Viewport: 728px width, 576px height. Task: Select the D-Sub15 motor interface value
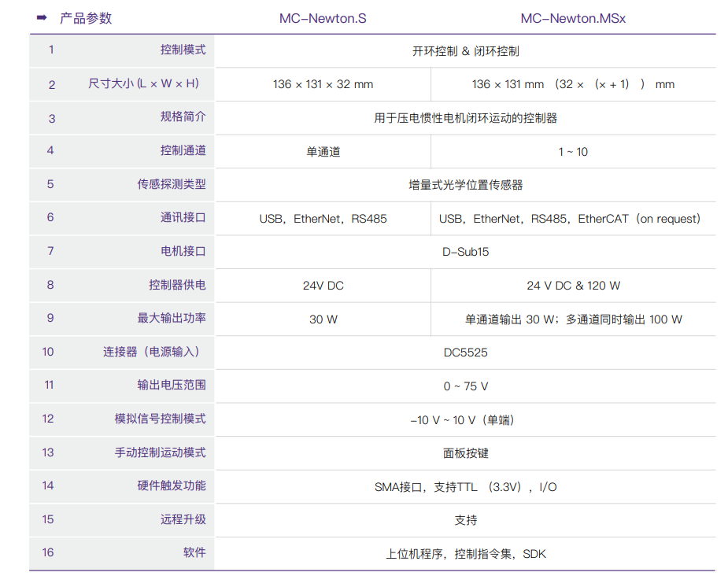pos(465,252)
